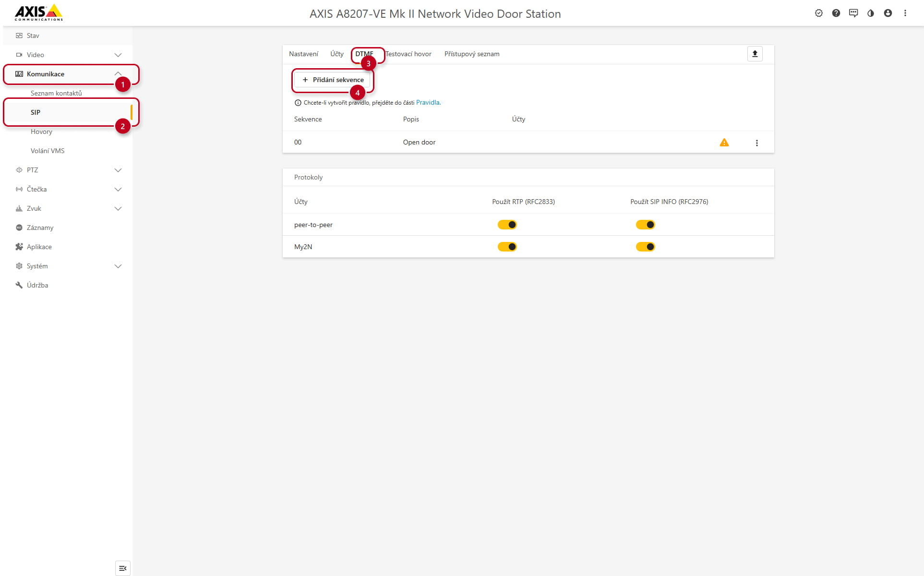924x576 pixels.
Task: Toggle RTP (RFC2833) for My2N
Action: pos(507,247)
